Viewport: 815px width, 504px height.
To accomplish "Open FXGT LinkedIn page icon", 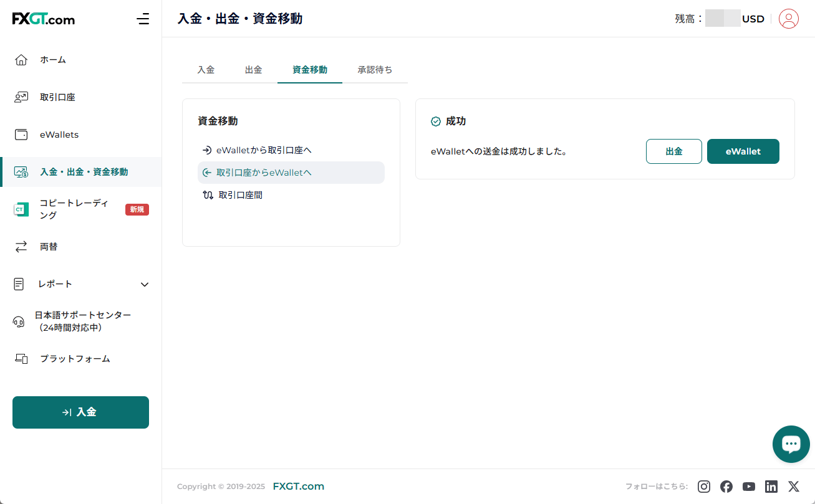I will 771,487.
